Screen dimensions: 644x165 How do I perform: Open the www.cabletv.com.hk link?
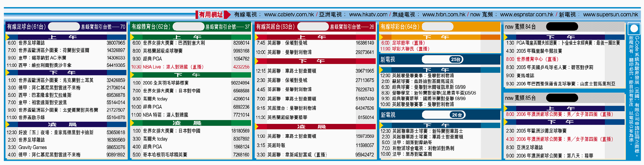point(289,14)
